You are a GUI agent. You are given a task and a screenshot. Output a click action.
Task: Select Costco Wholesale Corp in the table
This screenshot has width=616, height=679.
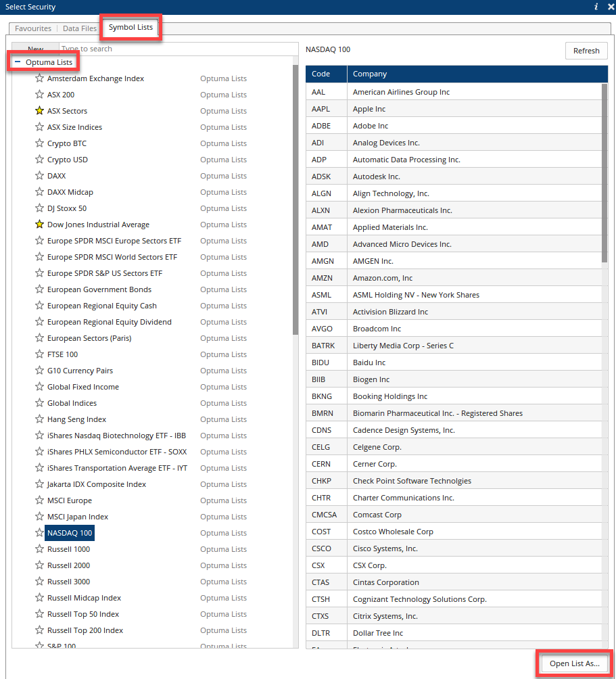[x=454, y=532]
